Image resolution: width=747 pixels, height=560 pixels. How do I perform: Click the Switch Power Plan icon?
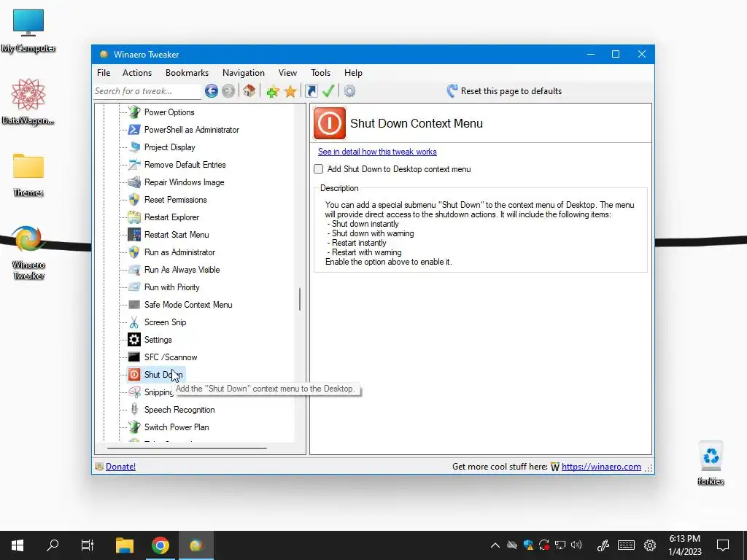134,427
